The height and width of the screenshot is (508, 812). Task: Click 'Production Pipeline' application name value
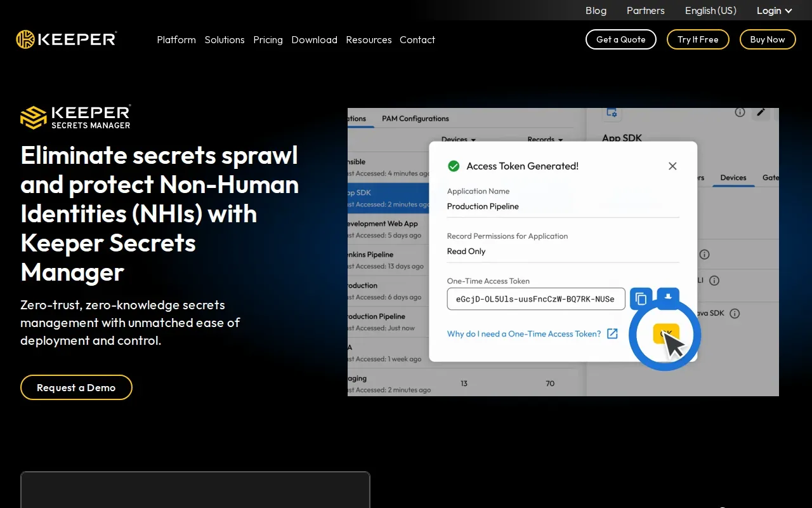click(x=483, y=206)
